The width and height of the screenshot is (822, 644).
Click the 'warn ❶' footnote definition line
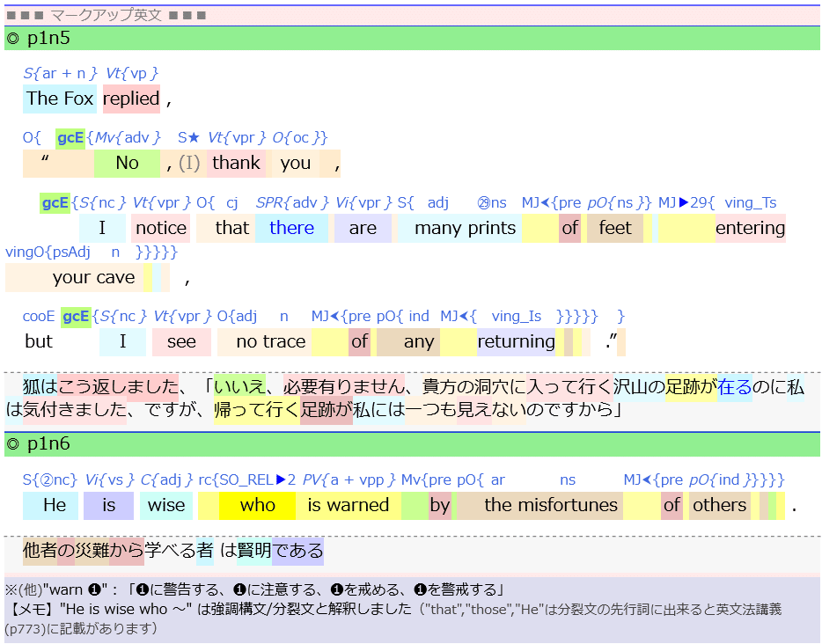[x=254, y=590]
